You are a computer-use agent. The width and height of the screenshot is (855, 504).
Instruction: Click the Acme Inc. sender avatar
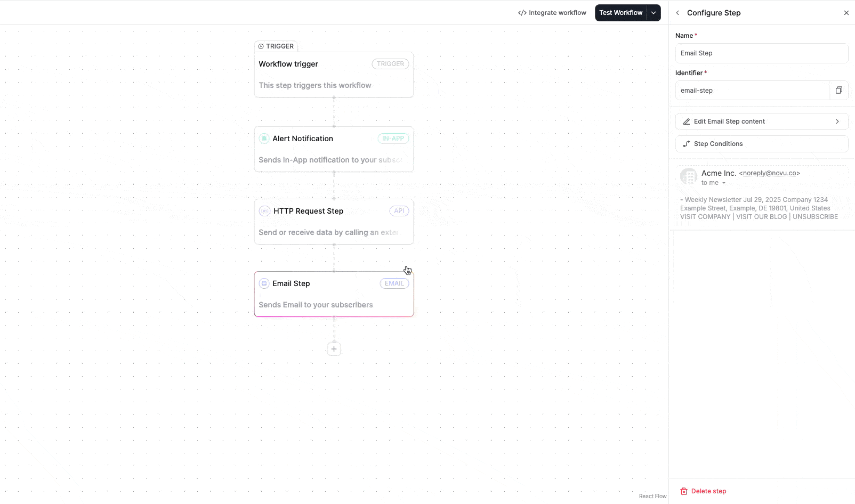pyautogui.click(x=688, y=176)
